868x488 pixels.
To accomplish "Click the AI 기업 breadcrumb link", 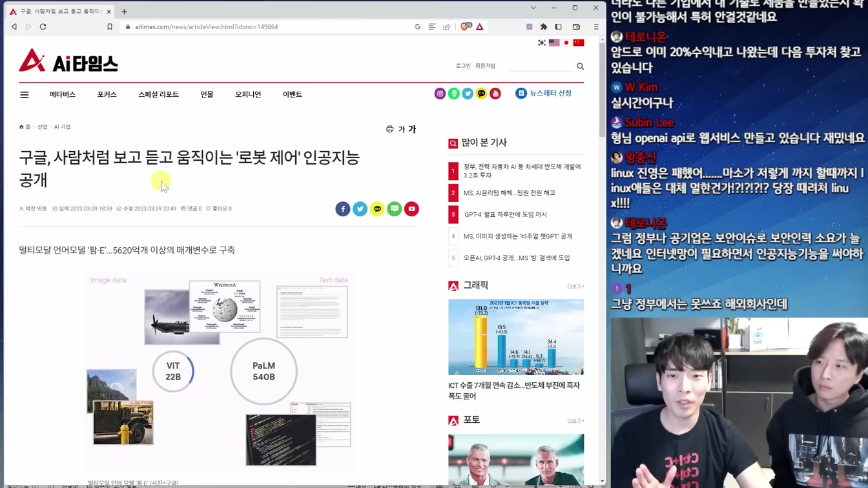I will pos(63,127).
